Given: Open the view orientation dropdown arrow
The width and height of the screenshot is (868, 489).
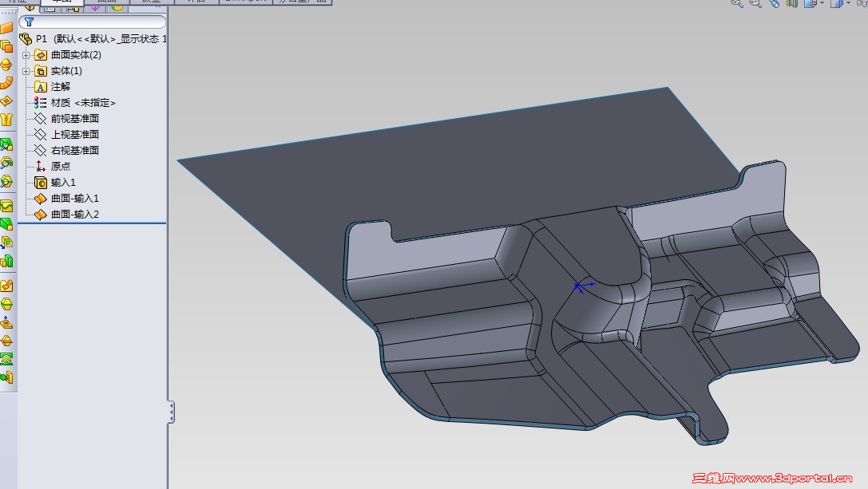Looking at the screenshot, I should point(822,3).
